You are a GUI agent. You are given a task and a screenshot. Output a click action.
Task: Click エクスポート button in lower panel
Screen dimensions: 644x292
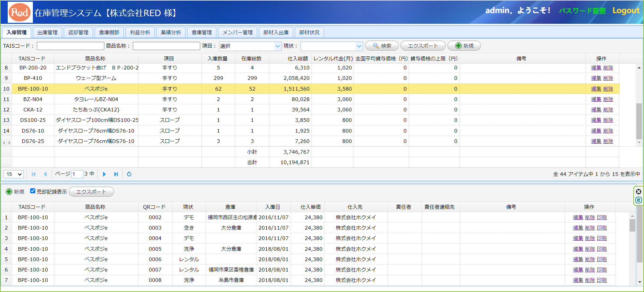click(x=91, y=192)
